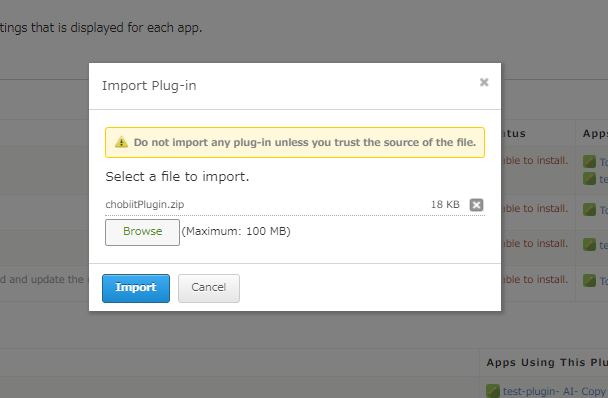This screenshot has height=398, width=608.
Task: Click the app icon in the third plug-in row
Action: tap(589, 244)
